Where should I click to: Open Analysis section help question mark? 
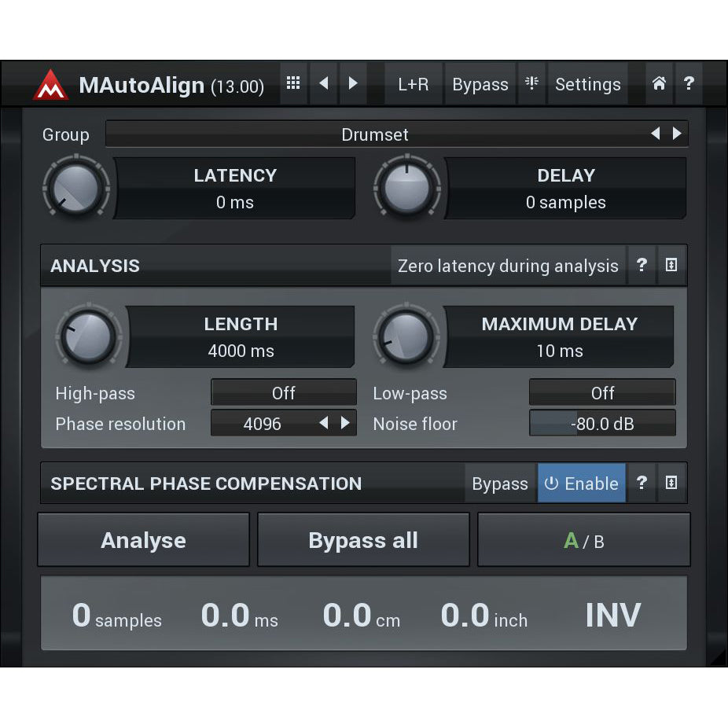[x=642, y=266]
